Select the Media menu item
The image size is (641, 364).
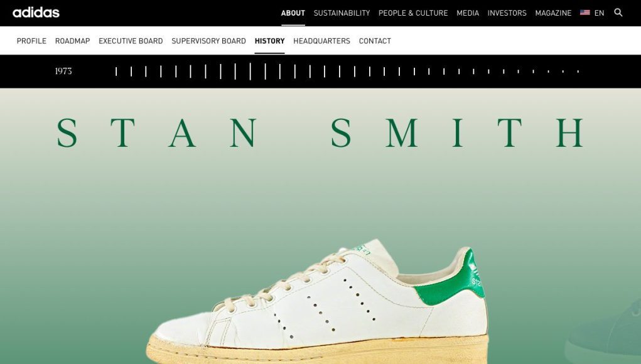point(468,13)
